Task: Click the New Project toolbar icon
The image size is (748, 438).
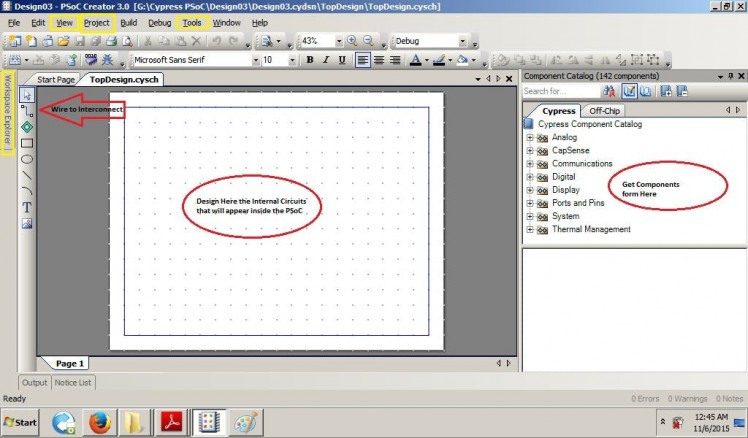Action: tap(15, 42)
